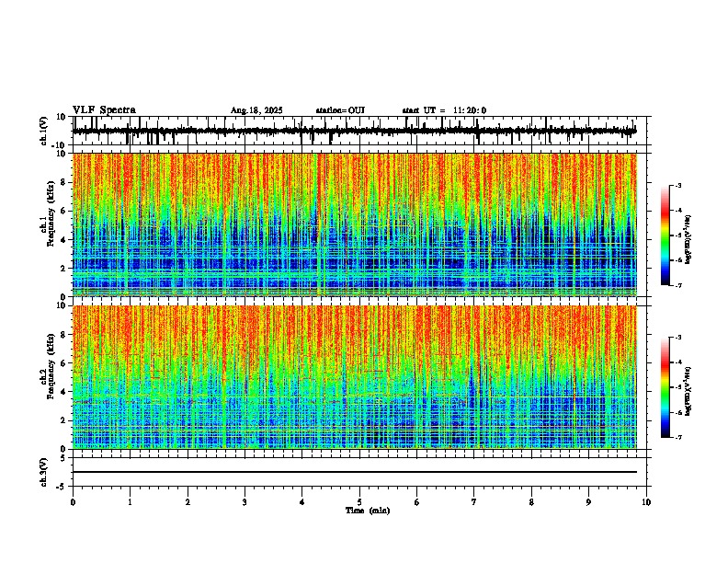Click the "0" tick on the time axis
The image size is (728, 563).
pyautogui.click(x=73, y=502)
